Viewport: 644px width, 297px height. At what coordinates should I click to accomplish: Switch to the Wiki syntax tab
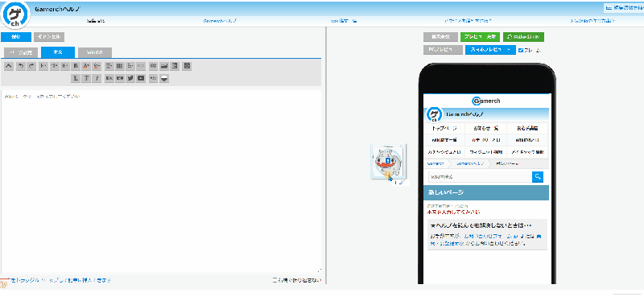pyautogui.click(x=94, y=52)
